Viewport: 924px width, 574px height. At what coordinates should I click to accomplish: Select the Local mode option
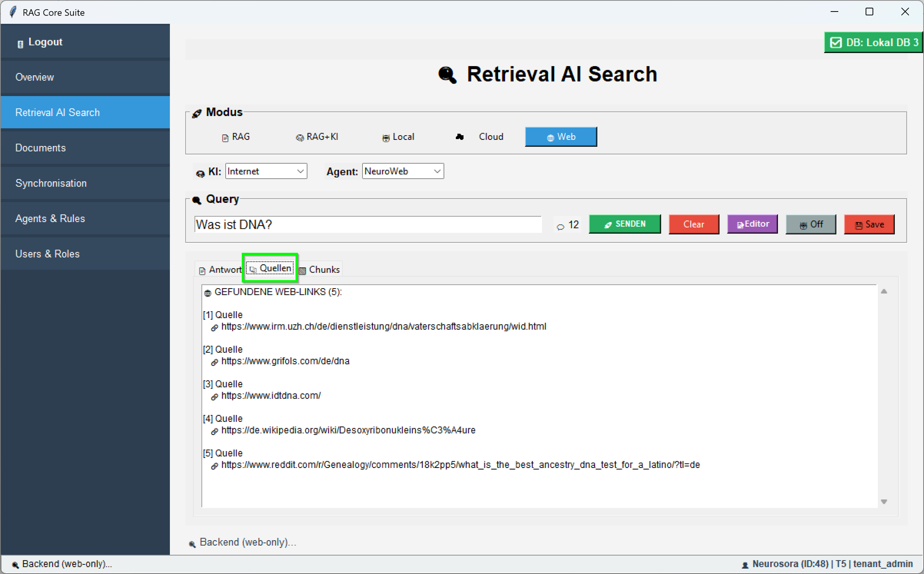(398, 137)
